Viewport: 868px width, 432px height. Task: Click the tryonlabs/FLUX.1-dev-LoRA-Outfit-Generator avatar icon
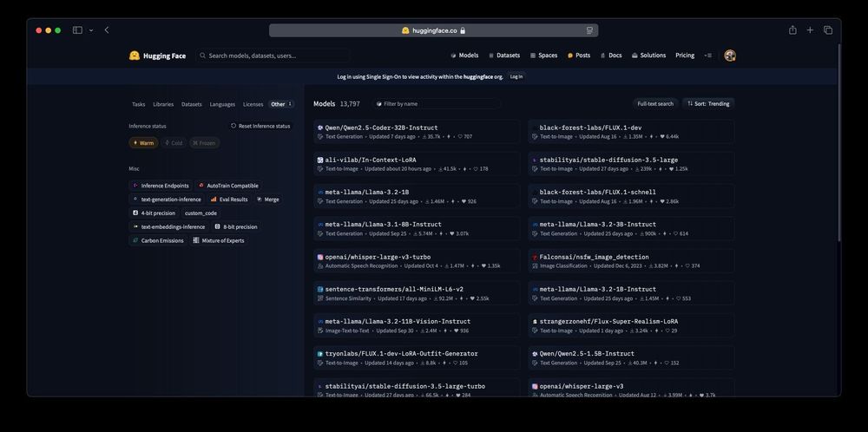(320, 354)
